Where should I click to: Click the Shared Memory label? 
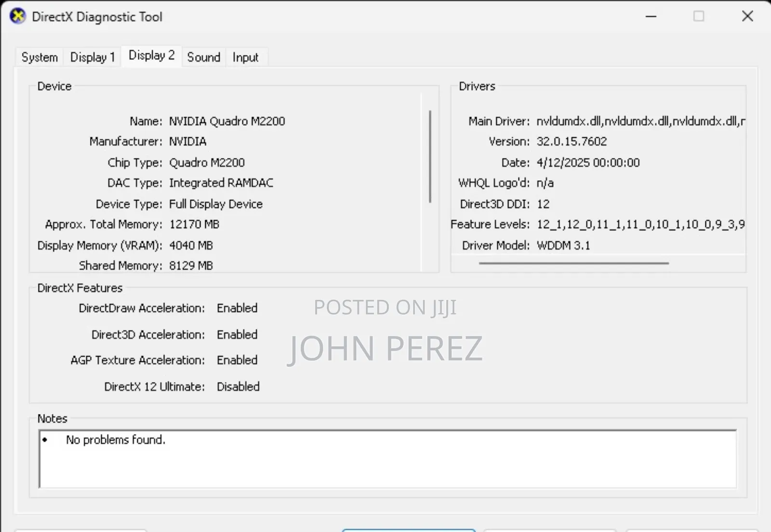[x=120, y=266]
